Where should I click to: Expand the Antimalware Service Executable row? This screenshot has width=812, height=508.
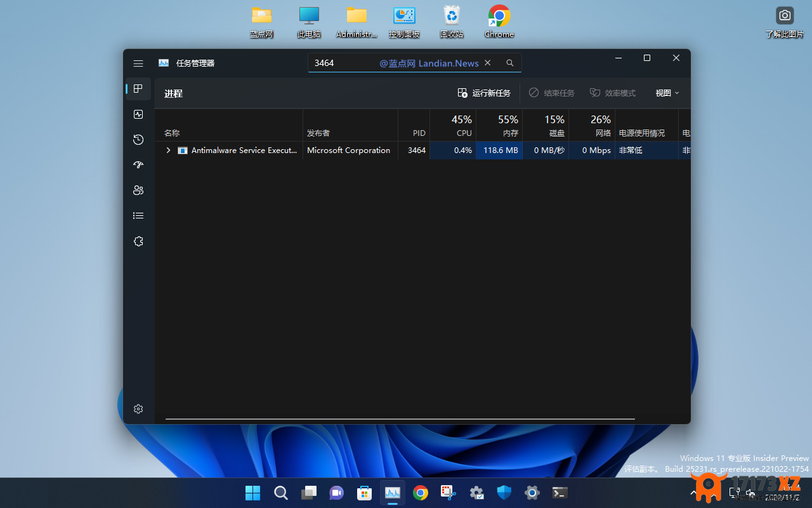[168, 150]
